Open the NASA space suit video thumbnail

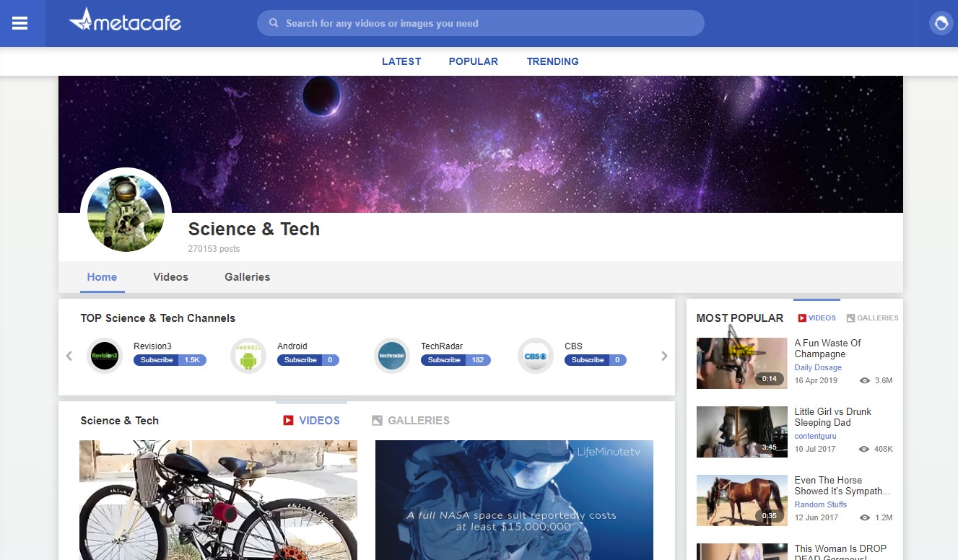click(514, 500)
